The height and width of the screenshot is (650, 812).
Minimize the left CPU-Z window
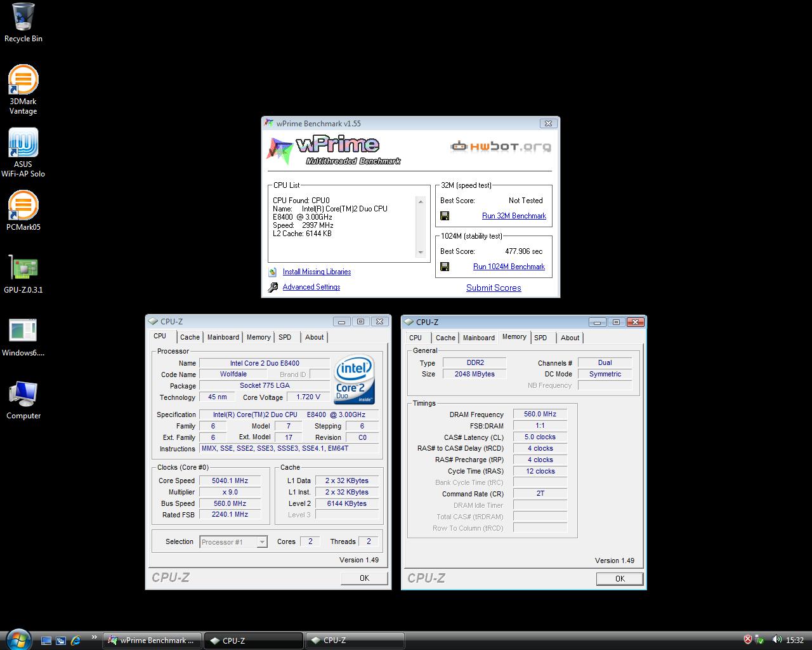tap(341, 322)
